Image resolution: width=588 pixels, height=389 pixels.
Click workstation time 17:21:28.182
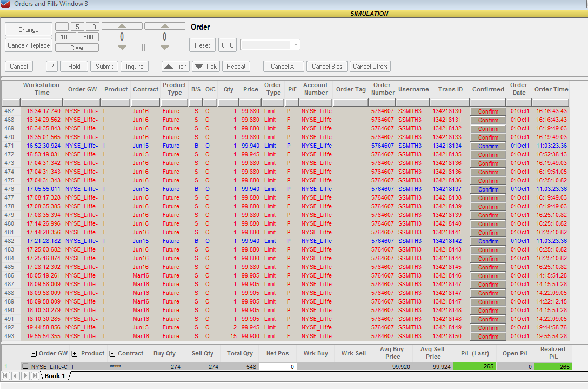click(x=43, y=241)
